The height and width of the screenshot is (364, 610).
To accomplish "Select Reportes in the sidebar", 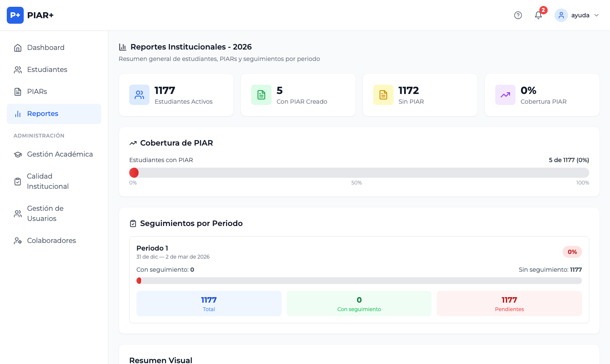I will [x=43, y=113].
